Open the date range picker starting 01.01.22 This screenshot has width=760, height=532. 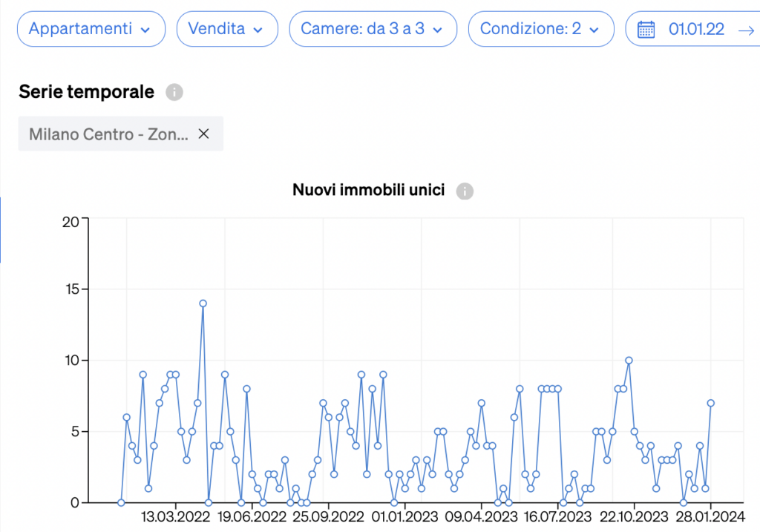tap(692, 29)
